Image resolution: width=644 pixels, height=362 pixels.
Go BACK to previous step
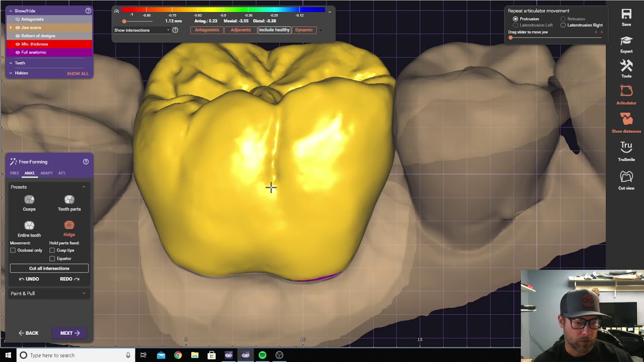[29, 333]
